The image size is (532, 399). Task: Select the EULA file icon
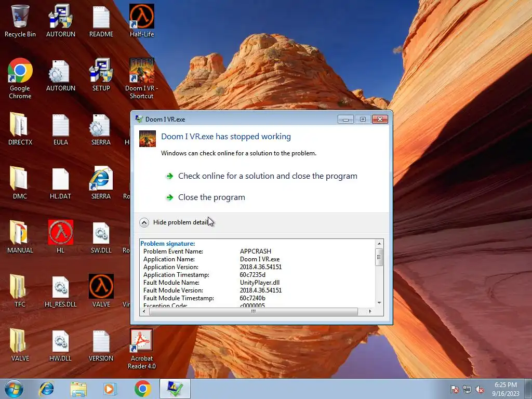coord(60,129)
